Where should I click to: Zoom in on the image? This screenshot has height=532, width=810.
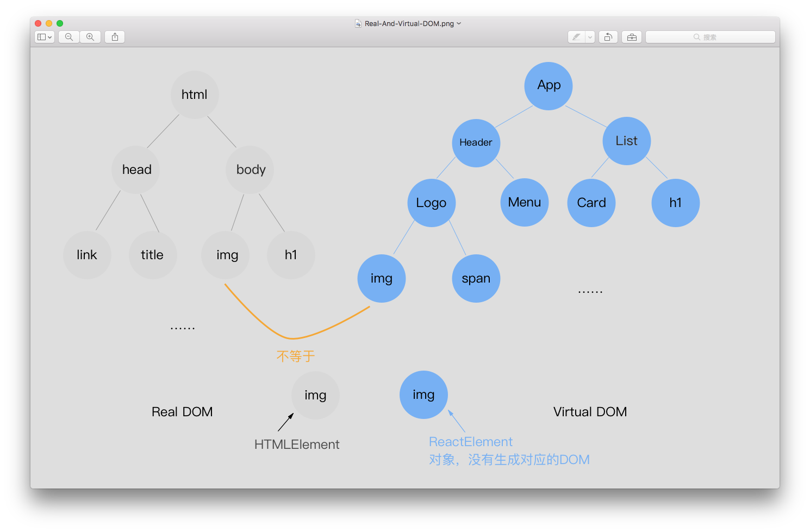point(90,36)
